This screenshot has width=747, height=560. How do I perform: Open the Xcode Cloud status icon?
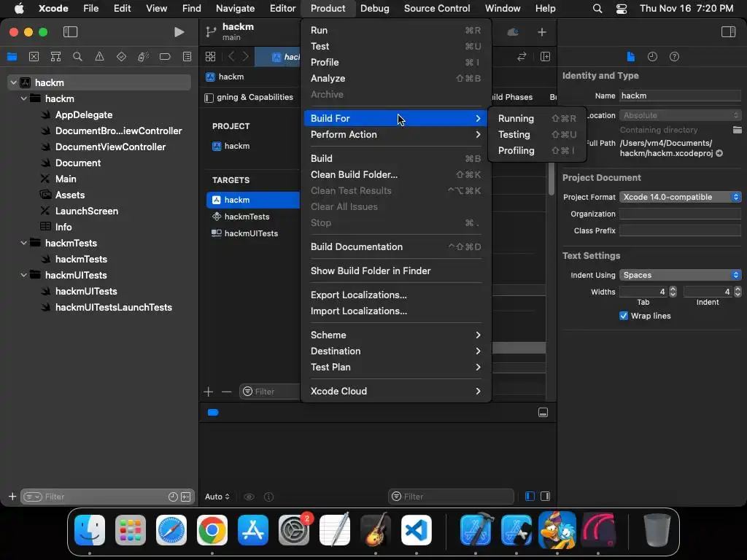point(513,32)
